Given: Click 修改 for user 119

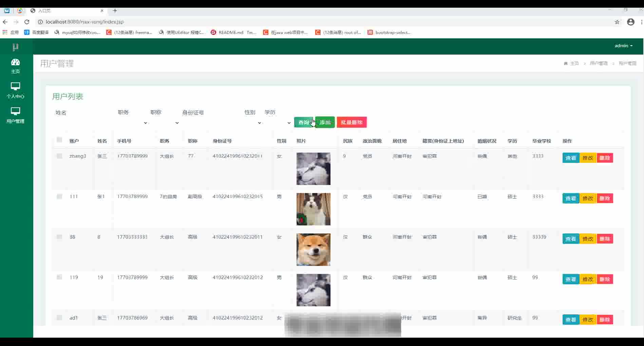Looking at the screenshot, I should (588, 279).
